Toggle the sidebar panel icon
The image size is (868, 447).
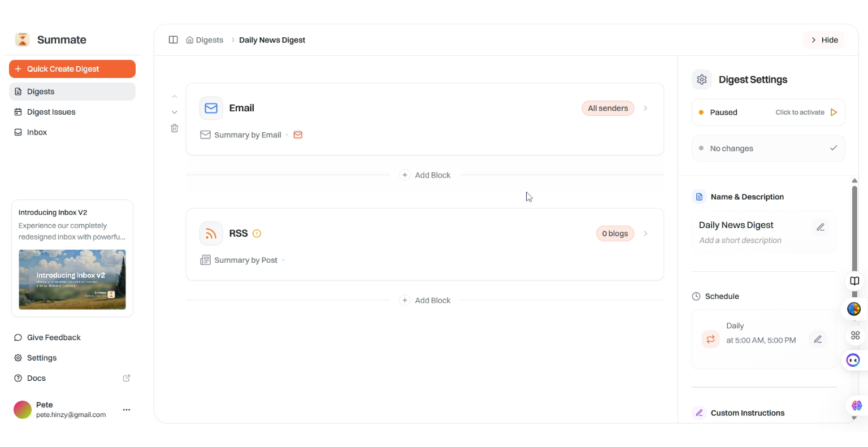click(173, 40)
